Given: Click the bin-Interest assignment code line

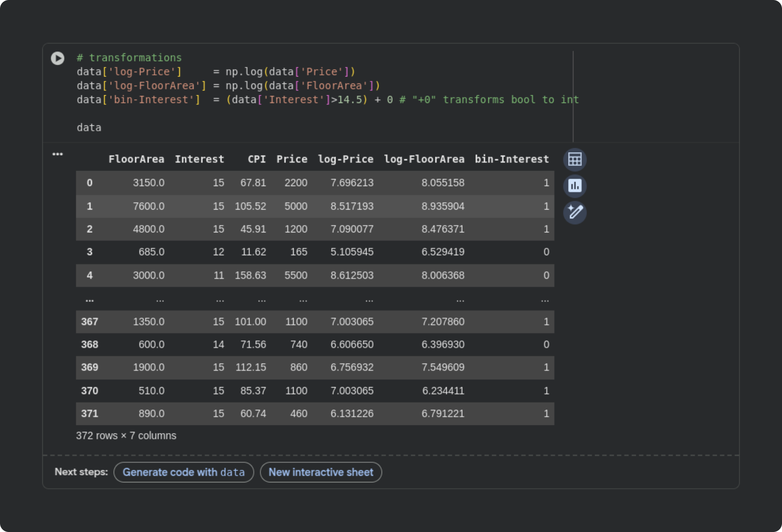Looking at the screenshot, I should (285, 100).
